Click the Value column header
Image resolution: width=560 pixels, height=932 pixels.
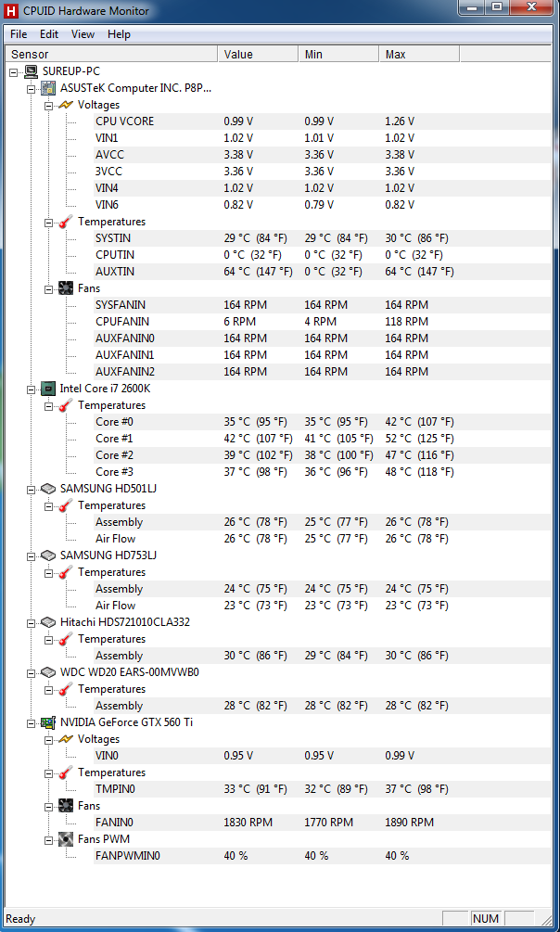(258, 54)
